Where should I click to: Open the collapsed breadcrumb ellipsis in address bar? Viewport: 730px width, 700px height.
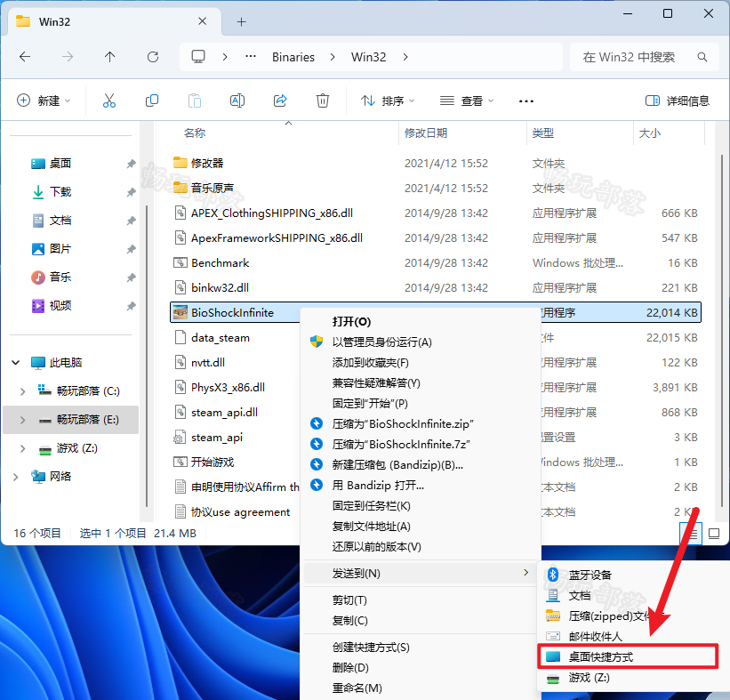(x=251, y=57)
